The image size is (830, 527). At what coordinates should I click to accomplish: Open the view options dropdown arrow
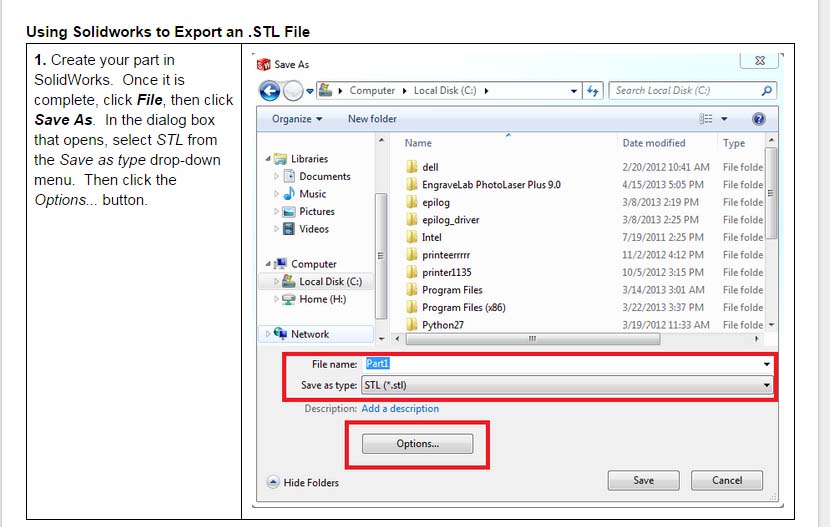point(724,119)
